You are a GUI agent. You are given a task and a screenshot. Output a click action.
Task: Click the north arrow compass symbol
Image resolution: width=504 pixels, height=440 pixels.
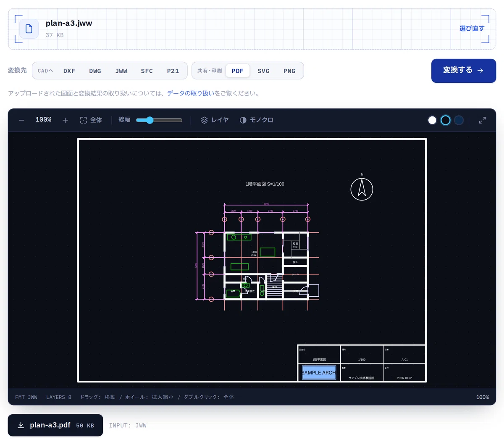coord(362,189)
